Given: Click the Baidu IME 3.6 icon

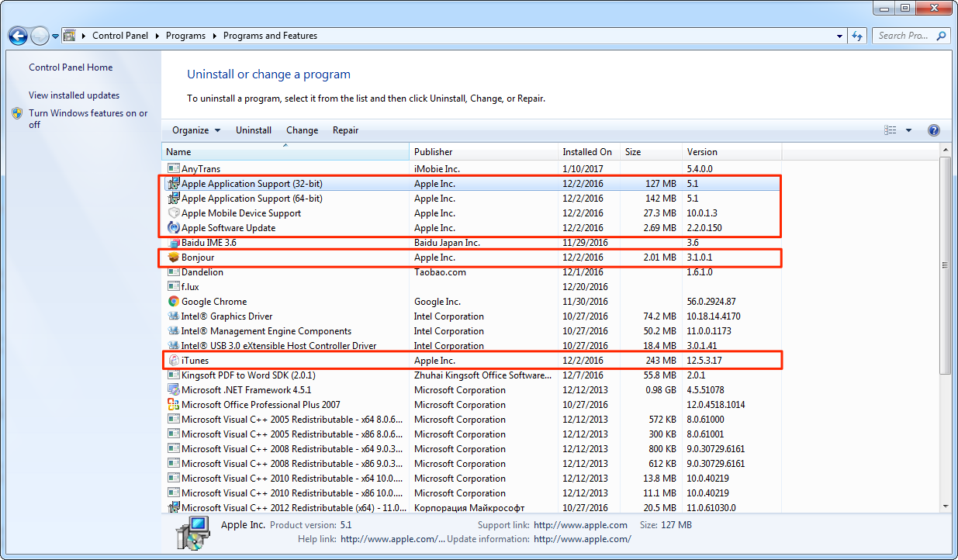Looking at the screenshot, I should (x=174, y=243).
